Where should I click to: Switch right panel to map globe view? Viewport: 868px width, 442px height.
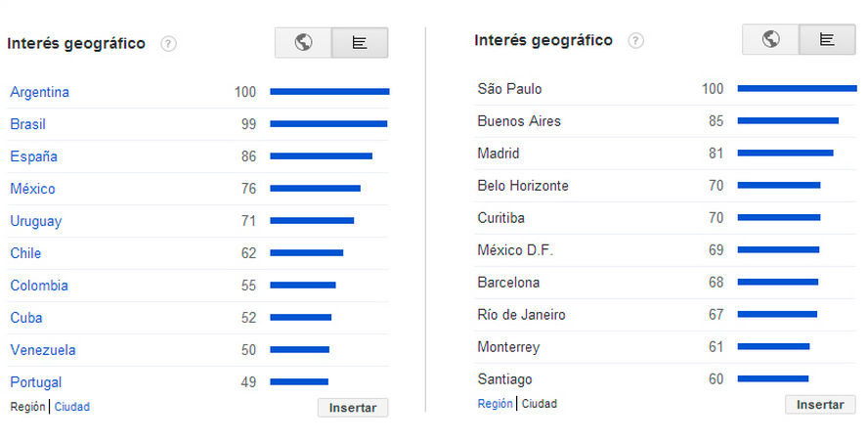pos(770,40)
